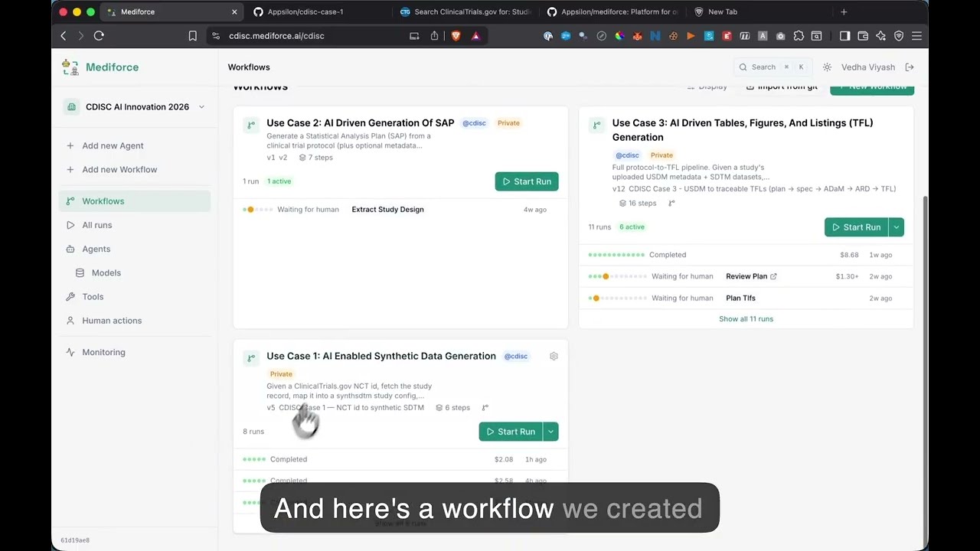Click the Human actions person icon

(70, 321)
